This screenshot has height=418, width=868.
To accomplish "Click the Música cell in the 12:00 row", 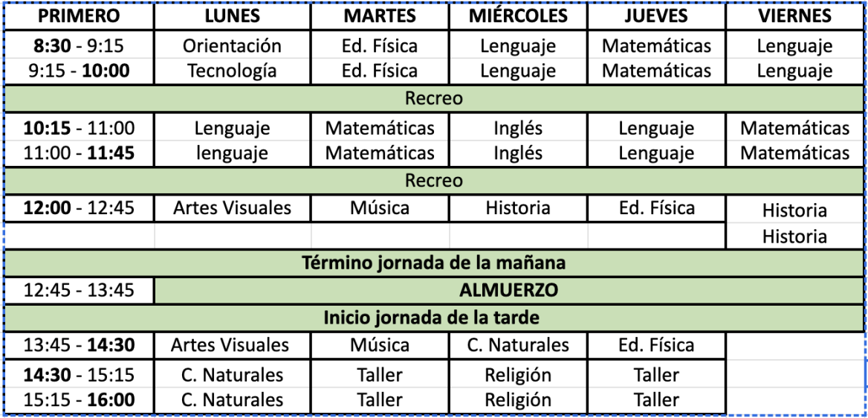I will [380, 208].
